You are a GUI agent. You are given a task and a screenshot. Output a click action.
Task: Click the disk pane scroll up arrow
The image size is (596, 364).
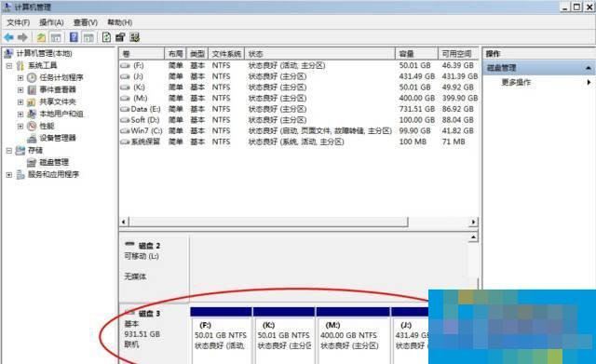coord(473,237)
